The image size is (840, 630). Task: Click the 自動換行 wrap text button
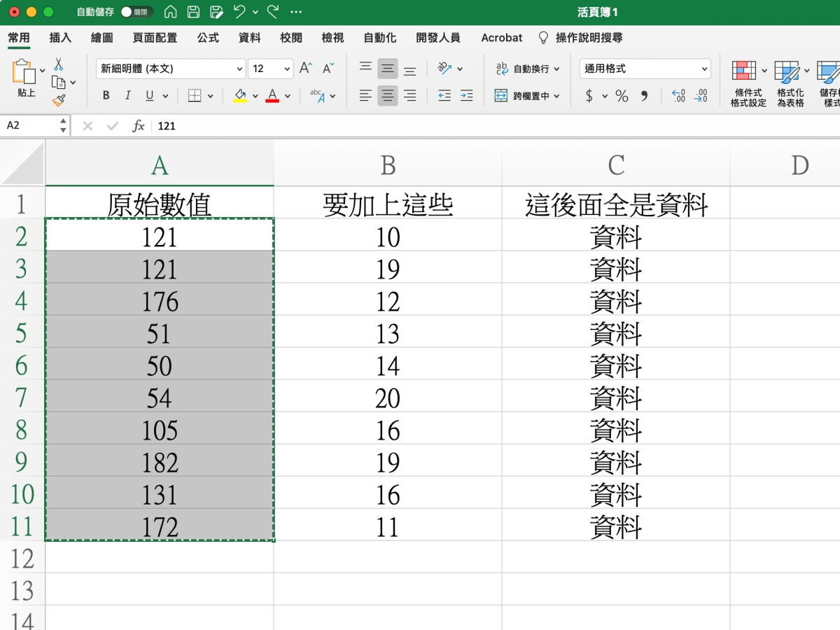click(x=528, y=69)
